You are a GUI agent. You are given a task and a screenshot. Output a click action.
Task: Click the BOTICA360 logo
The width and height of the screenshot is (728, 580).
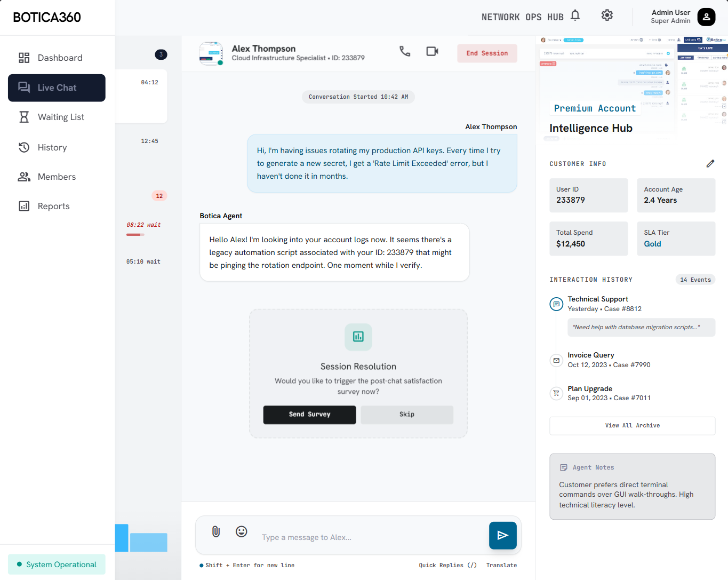[x=47, y=17]
